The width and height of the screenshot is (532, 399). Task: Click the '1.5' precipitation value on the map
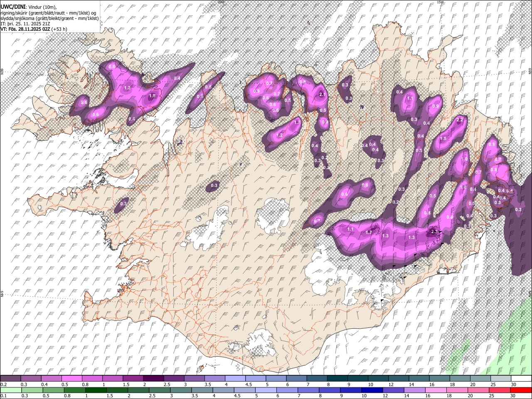(x=443, y=139)
